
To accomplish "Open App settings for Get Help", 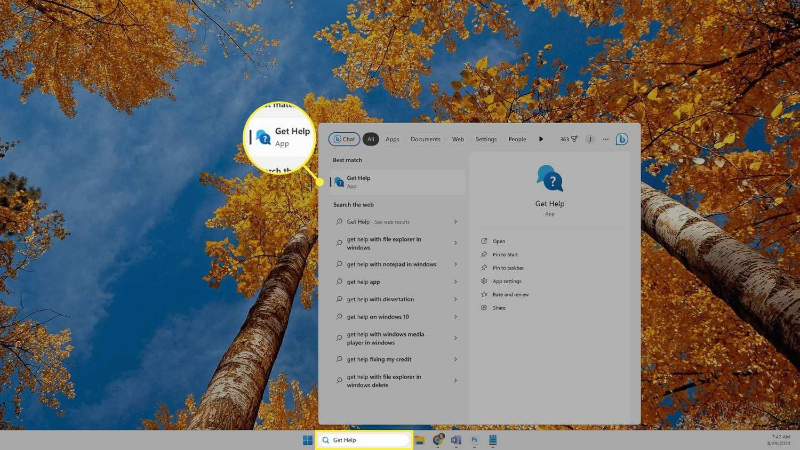I will 507,281.
